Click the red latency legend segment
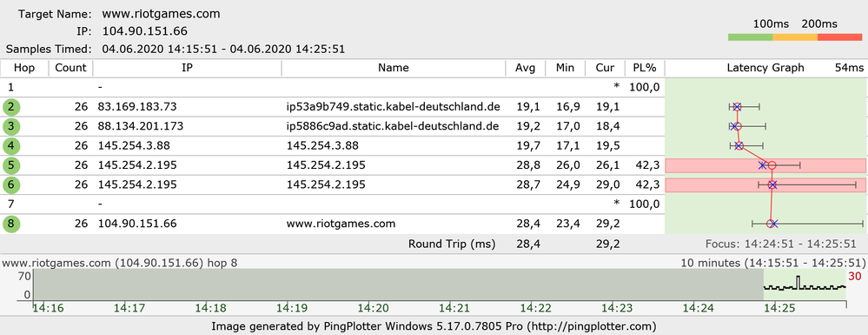Image resolution: width=868 pixels, height=335 pixels. pos(840,37)
